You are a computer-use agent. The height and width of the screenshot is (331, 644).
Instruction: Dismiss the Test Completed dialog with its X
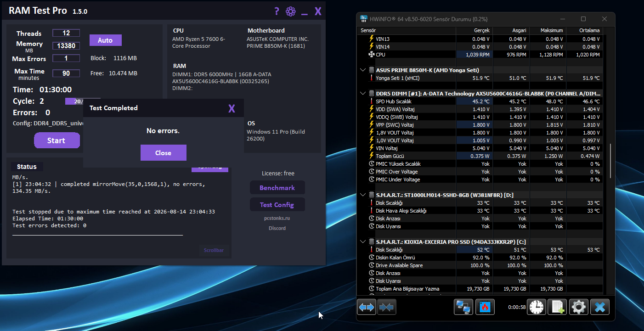[232, 108]
